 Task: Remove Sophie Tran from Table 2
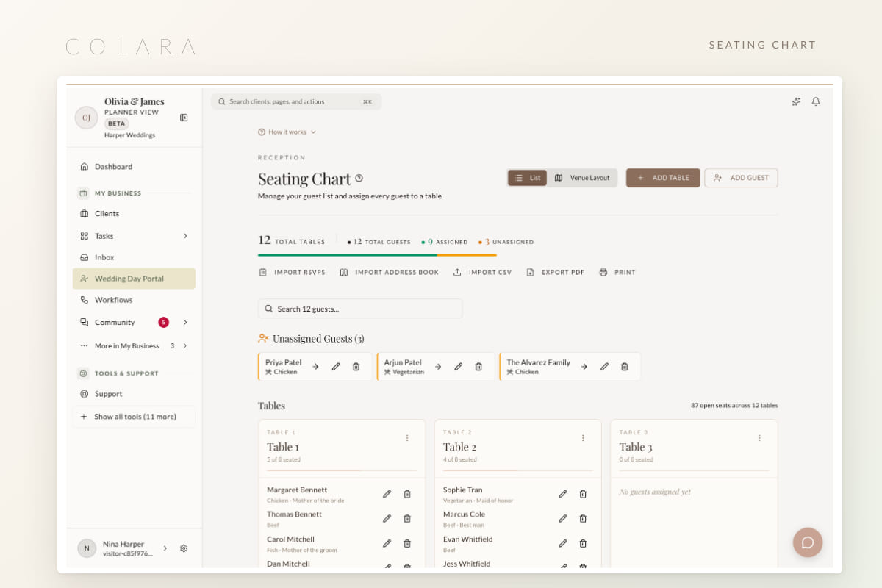pyautogui.click(x=583, y=494)
